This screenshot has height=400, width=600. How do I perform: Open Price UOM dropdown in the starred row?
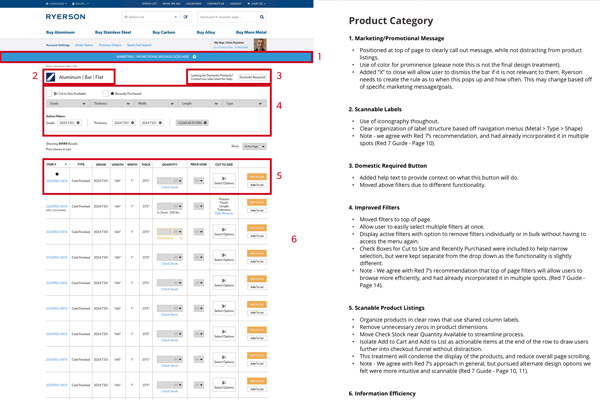tap(199, 181)
